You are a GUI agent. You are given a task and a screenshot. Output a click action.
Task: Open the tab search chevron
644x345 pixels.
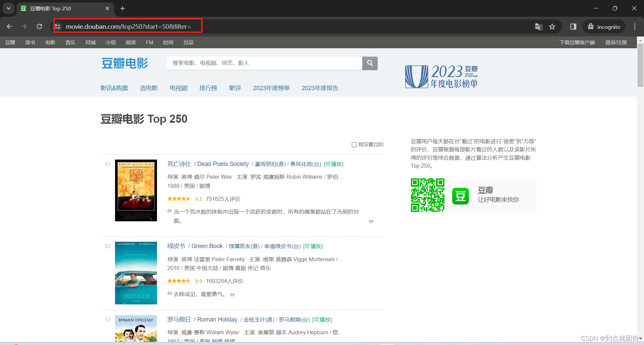click(8, 8)
